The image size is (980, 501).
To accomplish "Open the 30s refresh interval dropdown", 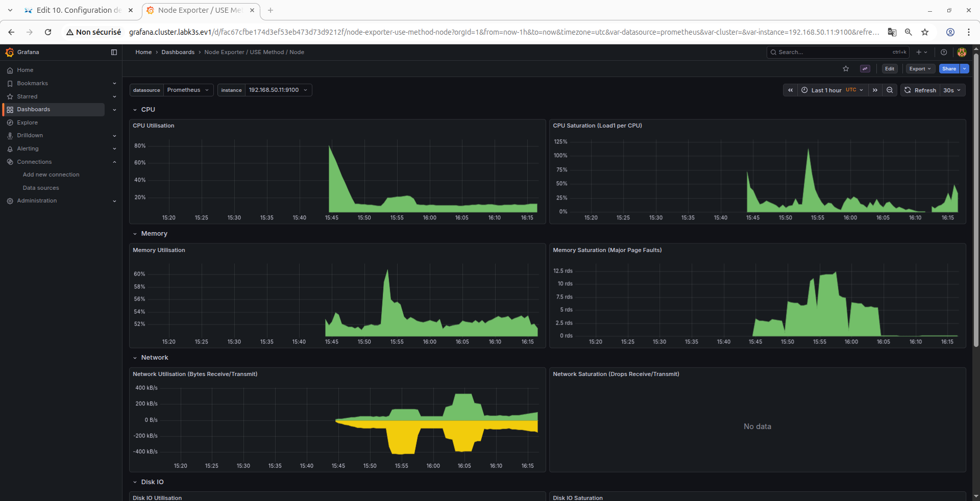I will (x=952, y=90).
